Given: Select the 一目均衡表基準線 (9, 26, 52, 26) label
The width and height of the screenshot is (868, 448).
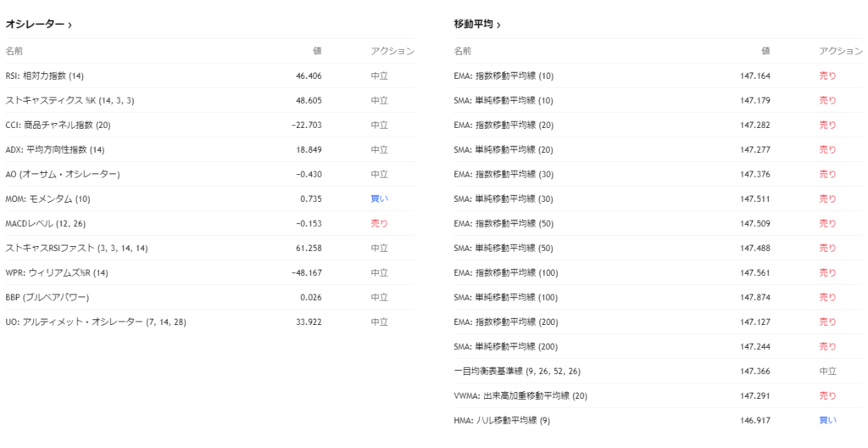Looking at the screenshot, I should tap(517, 371).
